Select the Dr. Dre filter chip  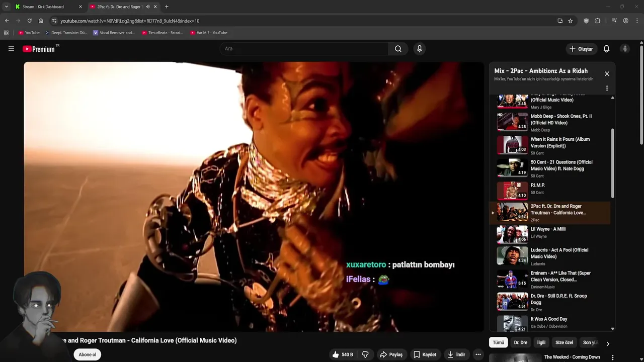(520, 342)
